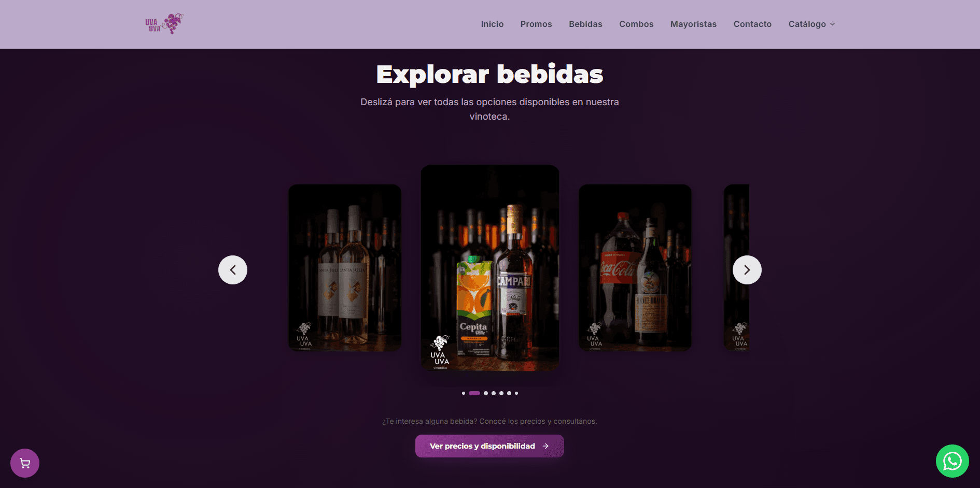Expand the Catálogo dropdown menu
This screenshot has width=980, height=488.
(811, 24)
